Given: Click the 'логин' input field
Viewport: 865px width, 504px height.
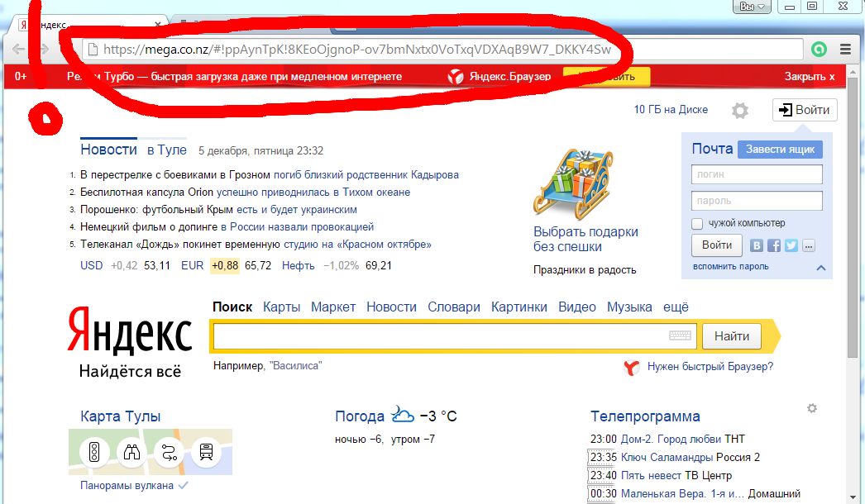Looking at the screenshot, I should pyautogui.click(x=757, y=174).
